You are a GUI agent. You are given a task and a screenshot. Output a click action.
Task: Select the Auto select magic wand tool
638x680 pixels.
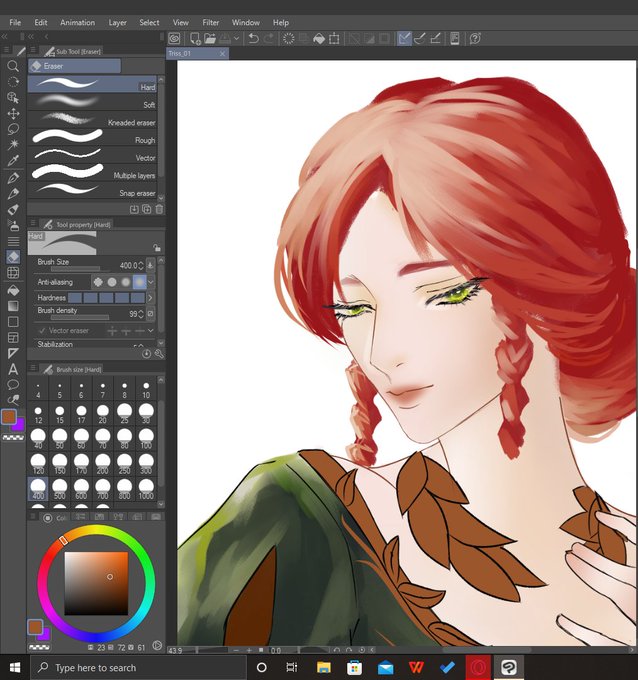coord(13,144)
